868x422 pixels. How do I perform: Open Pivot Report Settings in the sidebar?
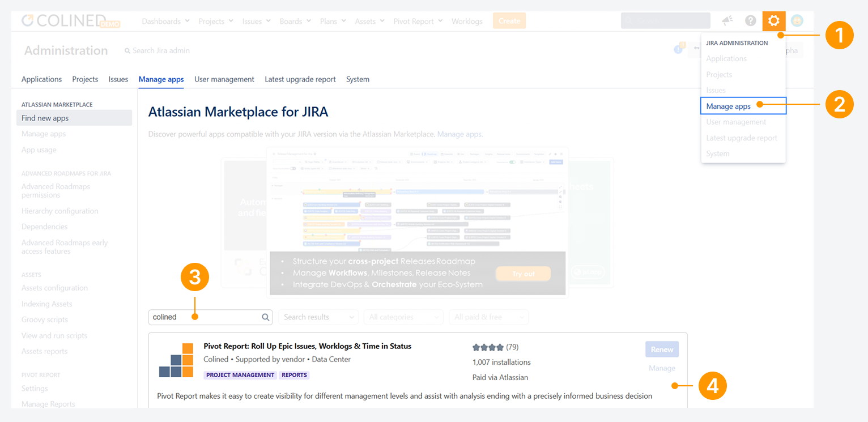(35, 389)
